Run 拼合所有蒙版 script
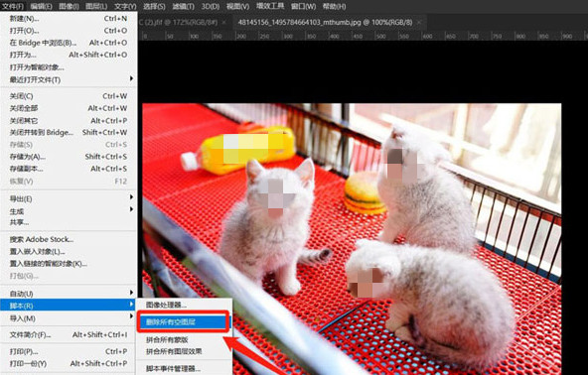 [x=184, y=340]
